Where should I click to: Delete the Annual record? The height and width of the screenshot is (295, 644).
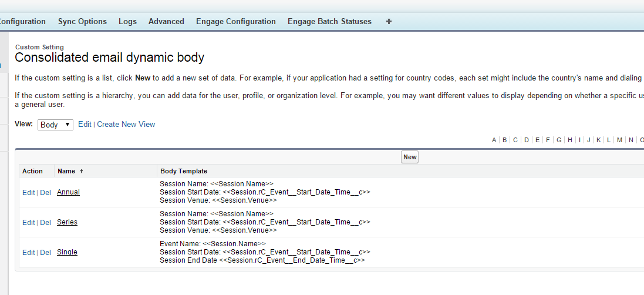[45, 193]
